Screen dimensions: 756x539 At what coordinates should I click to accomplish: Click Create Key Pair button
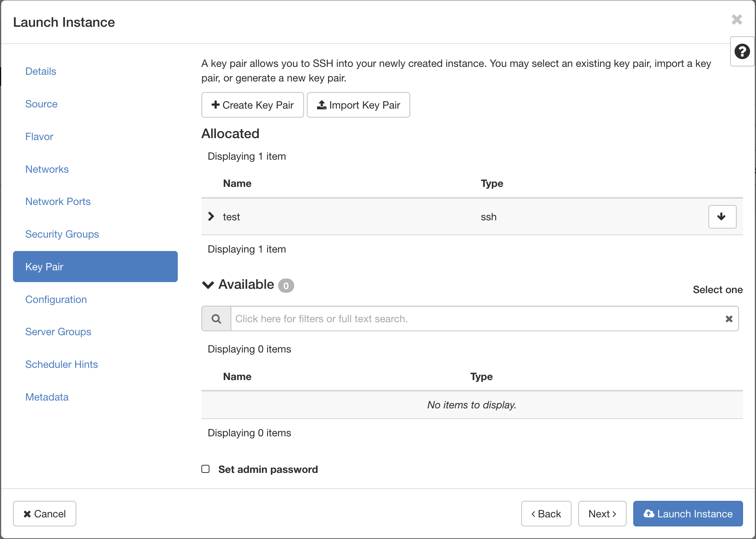click(253, 105)
